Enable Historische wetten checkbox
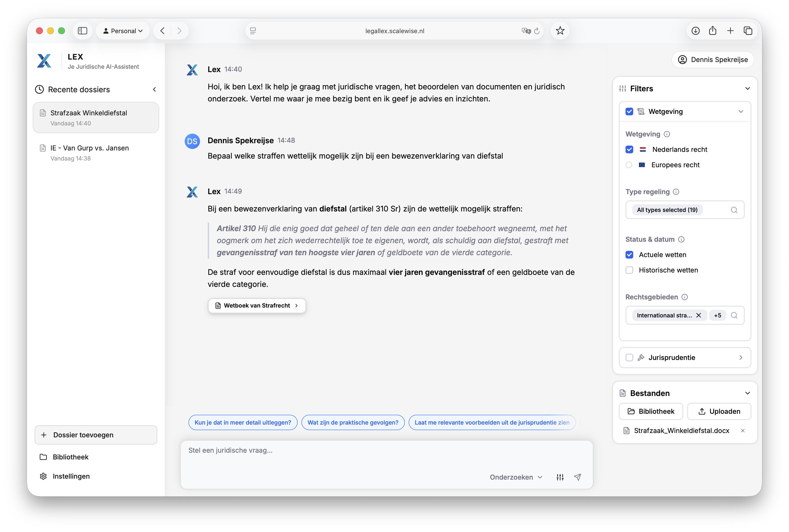This screenshot has height=532, width=789. [x=629, y=270]
